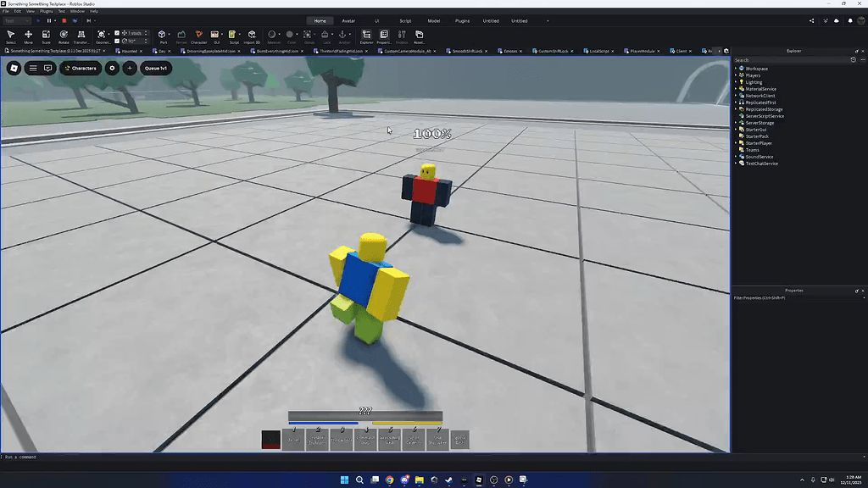Open the Model ribbon tab
The width and height of the screenshot is (868, 488).
434,20
